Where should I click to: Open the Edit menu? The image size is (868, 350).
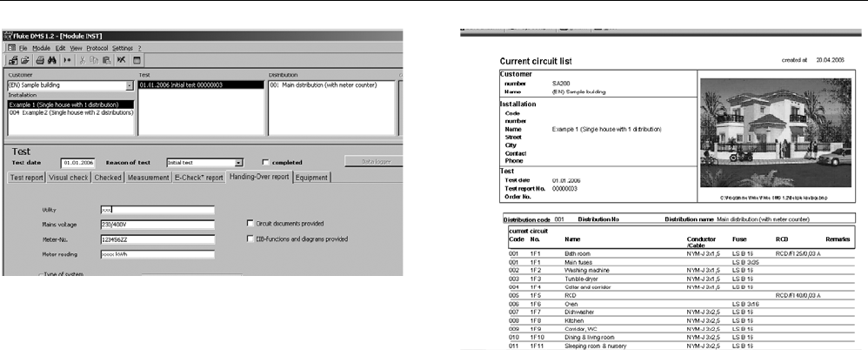[x=60, y=48]
